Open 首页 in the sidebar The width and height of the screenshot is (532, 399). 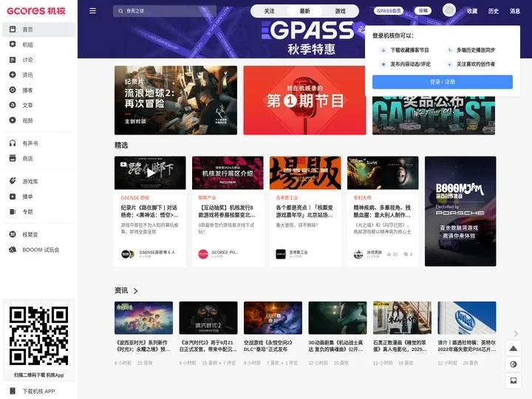(38, 30)
